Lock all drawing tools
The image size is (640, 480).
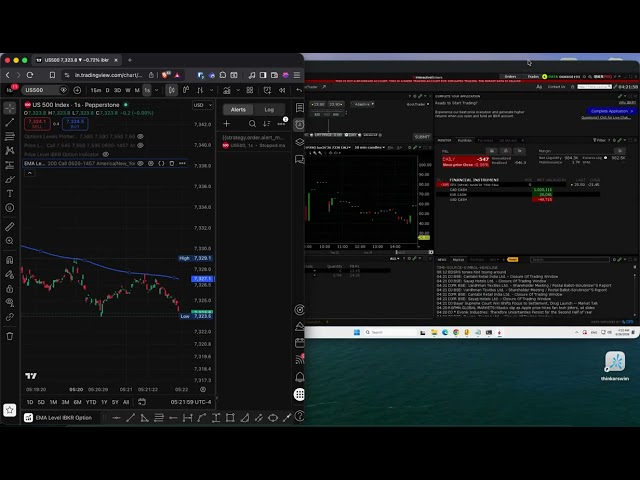click(x=10, y=289)
